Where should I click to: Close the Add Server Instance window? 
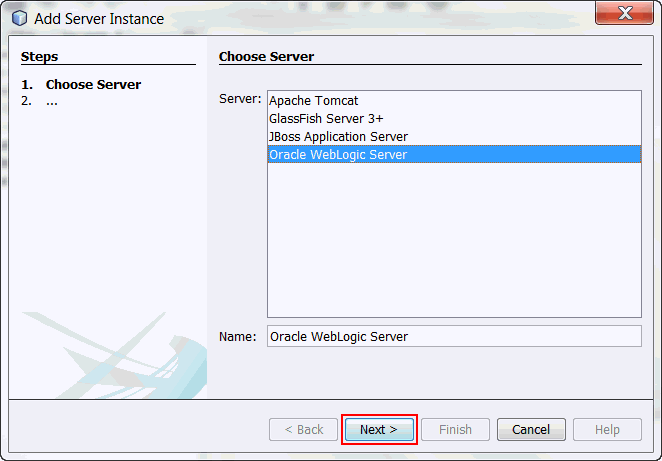click(624, 13)
